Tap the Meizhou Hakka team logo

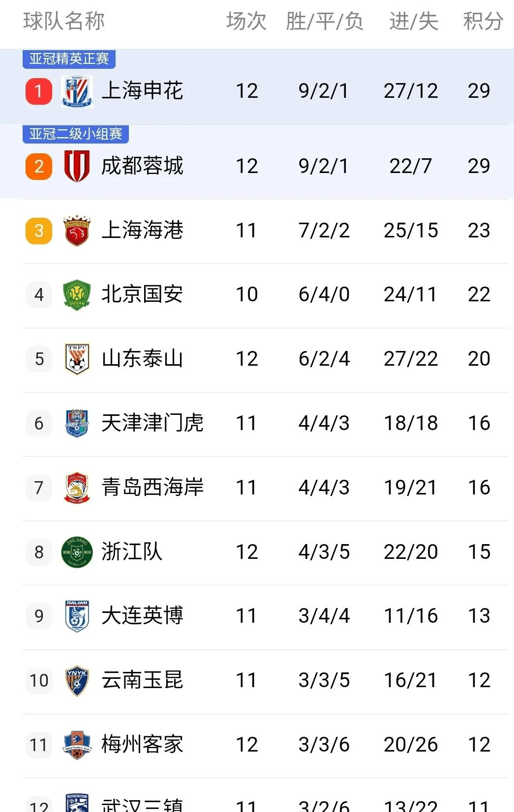pos(77,745)
